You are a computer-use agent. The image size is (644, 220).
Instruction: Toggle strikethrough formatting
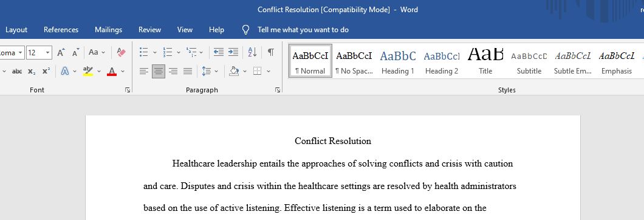click(17, 71)
